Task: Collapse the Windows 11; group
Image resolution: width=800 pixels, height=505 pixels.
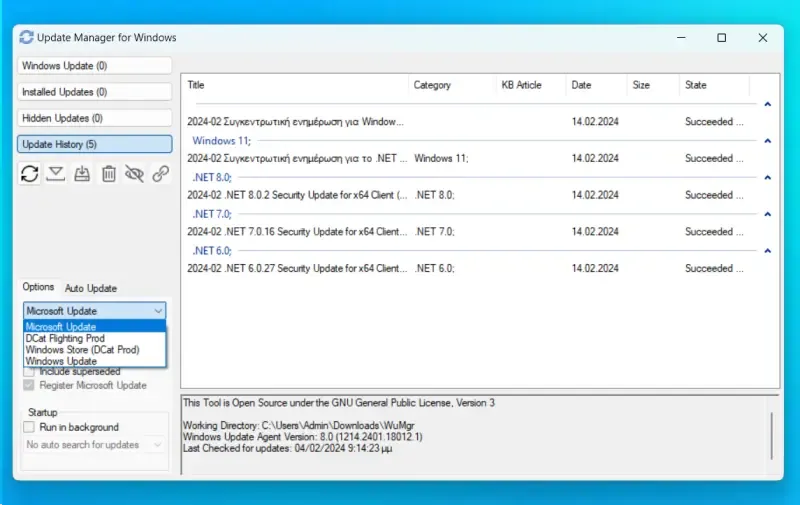Action: click(x=767, y=141)
